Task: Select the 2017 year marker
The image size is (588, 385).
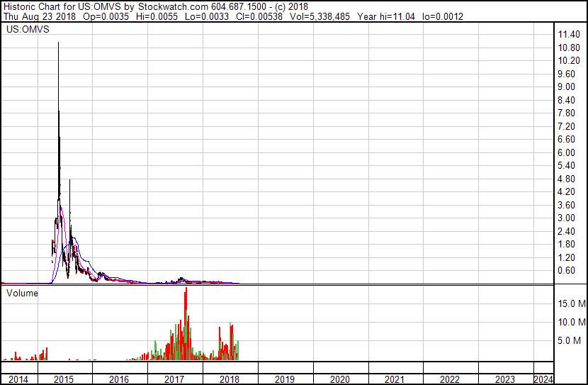Action: click(175, 379)
